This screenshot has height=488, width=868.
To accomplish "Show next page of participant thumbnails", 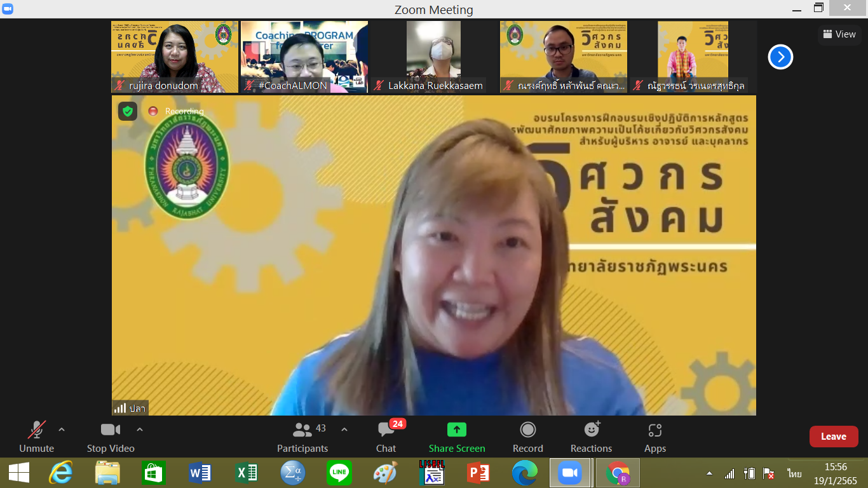I will (780, 57).
